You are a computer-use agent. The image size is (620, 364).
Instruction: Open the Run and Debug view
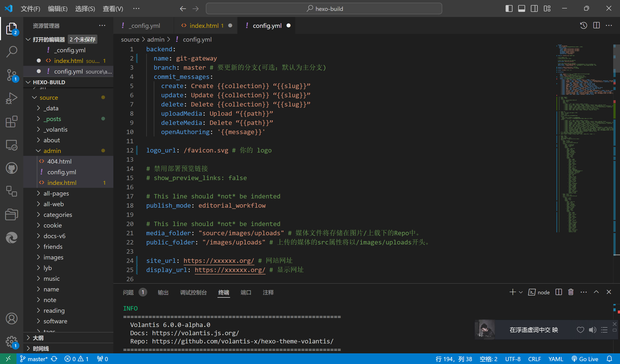coord(12,98)
